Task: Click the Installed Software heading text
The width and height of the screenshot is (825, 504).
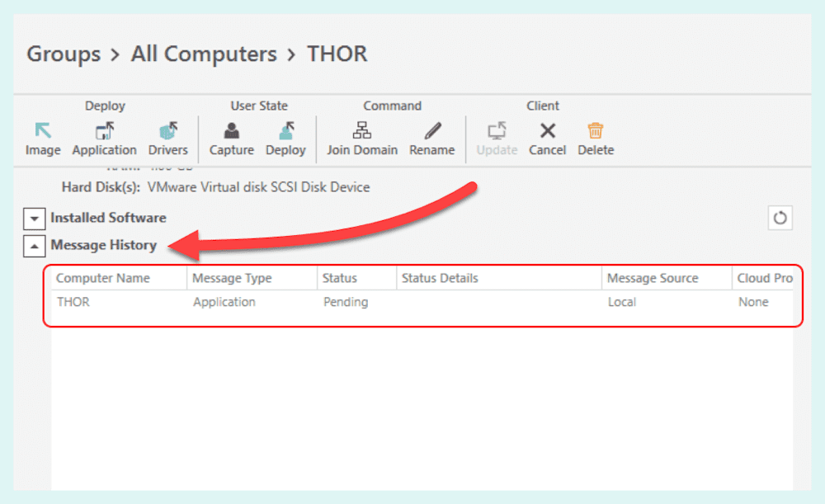Action: click(108, 218)
